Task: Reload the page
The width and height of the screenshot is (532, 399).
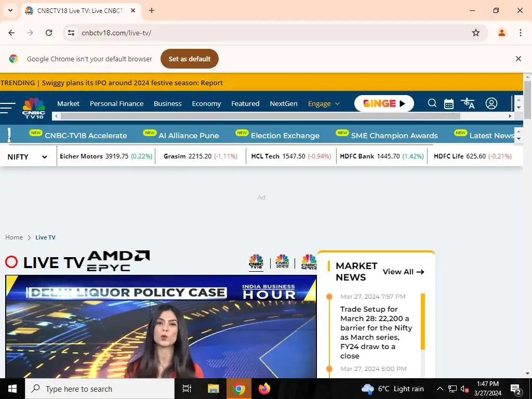Action: (x=49, y=33)
